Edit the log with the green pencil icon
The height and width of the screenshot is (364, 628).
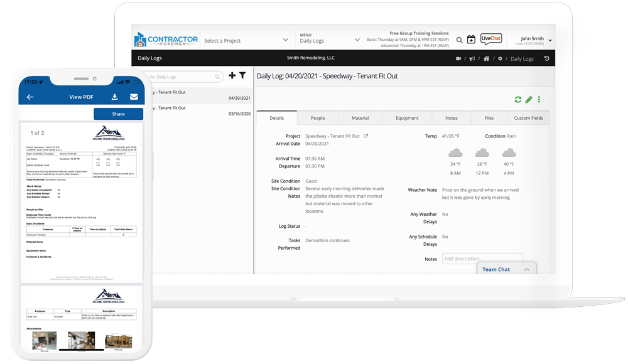tap(529, 100)
